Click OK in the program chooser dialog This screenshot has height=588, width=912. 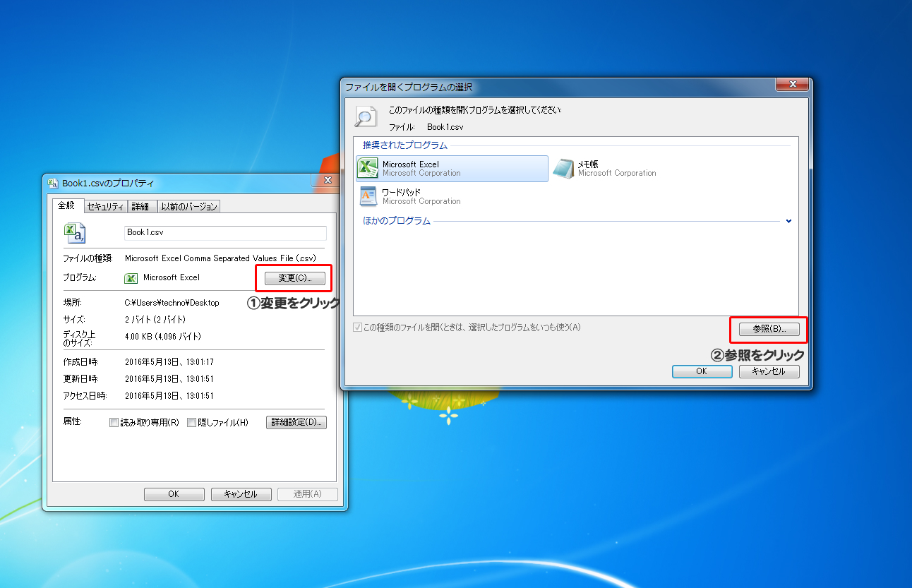pyautogui.click(x=702, y=371)
